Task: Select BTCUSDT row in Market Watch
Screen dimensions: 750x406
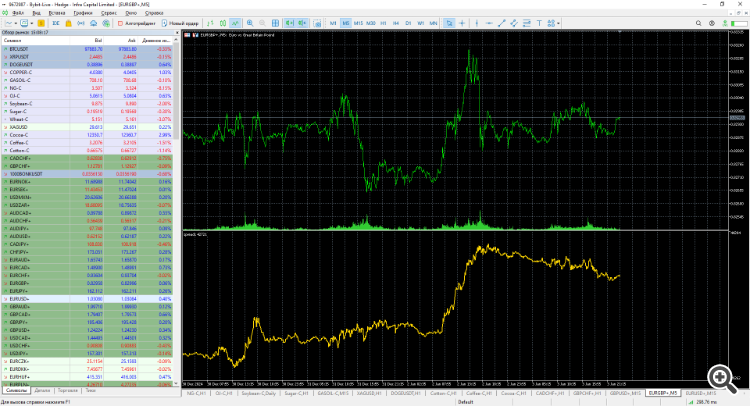Action: coord(87,49)
